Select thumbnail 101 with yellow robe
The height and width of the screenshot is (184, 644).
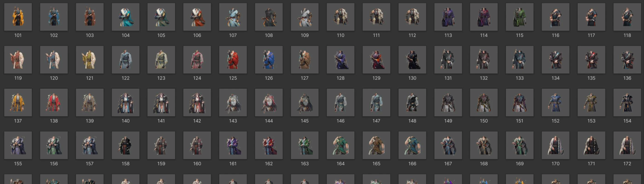click(x=18, y=17)
